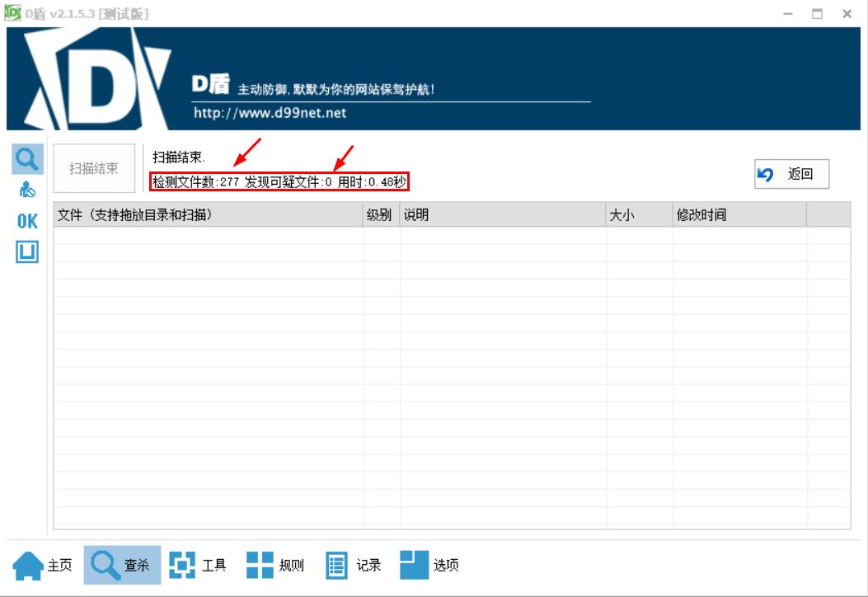This screenshot has height=597, width=868.
Task: Click the magnifier scan icon in left sidebar
Action: coord(27,159)
